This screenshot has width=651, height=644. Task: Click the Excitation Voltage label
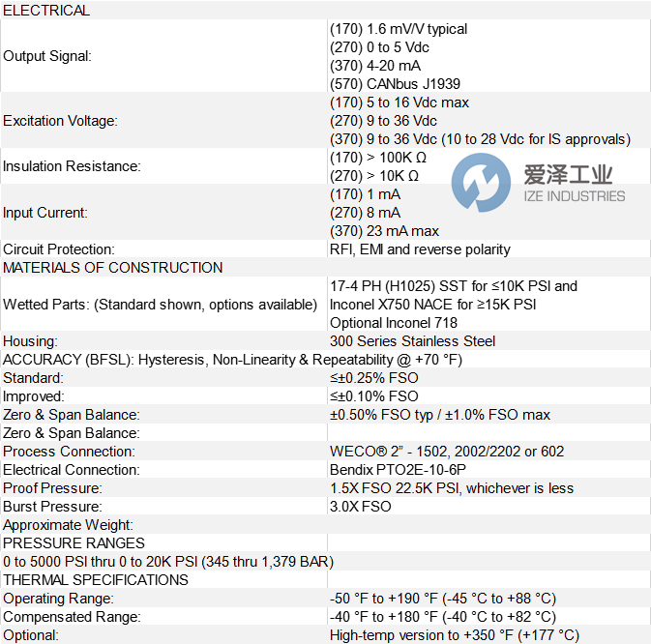coord(60,121)
